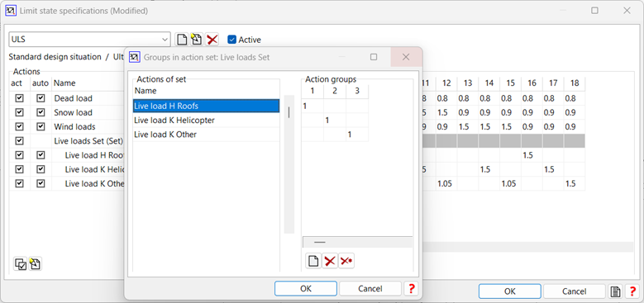
Task: Click the vertical scrollbar of Actions of set
Action: (x=289, y=164)
